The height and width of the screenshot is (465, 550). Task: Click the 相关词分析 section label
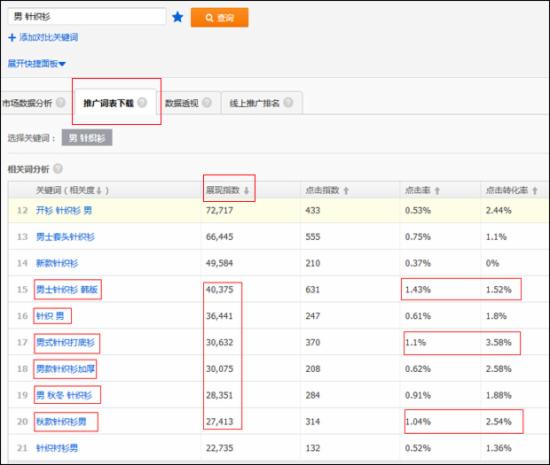(28, 169)
